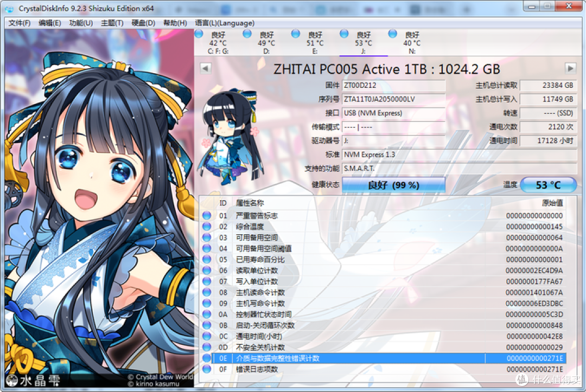This screenshot has width=586, height=392.
Task: Click the status circle for attribute 06
Action: [x=207, y=271]
